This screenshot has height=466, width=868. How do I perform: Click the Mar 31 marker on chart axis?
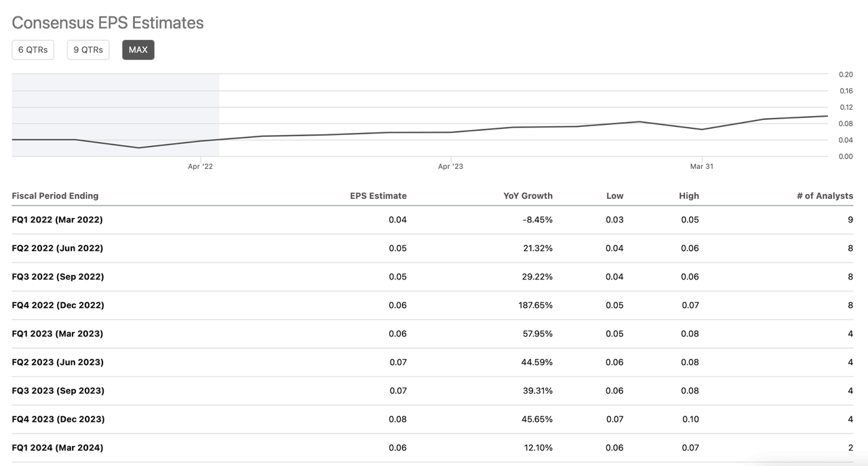click(701, 166)
